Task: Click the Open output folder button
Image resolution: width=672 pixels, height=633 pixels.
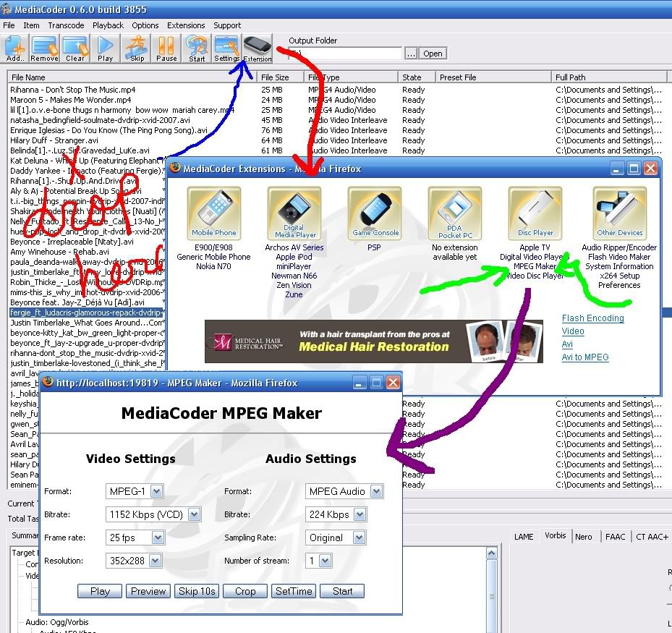Action: (433, 54)
